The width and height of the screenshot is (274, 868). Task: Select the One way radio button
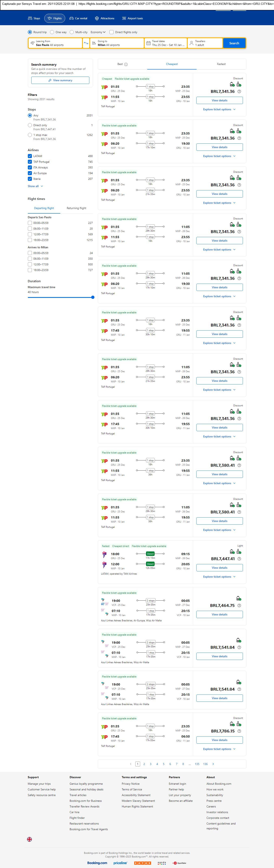click(52, 32)
